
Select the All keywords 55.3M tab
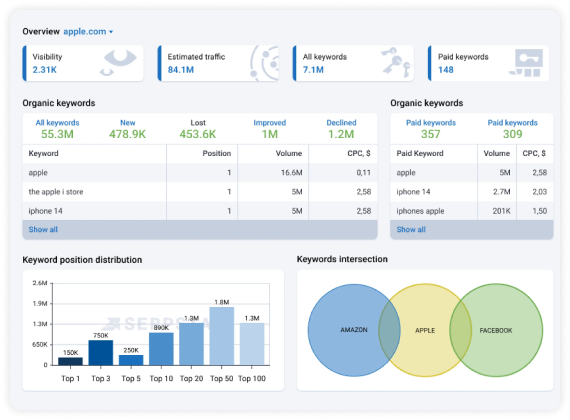pyautogui.click(x=57, y=129)
